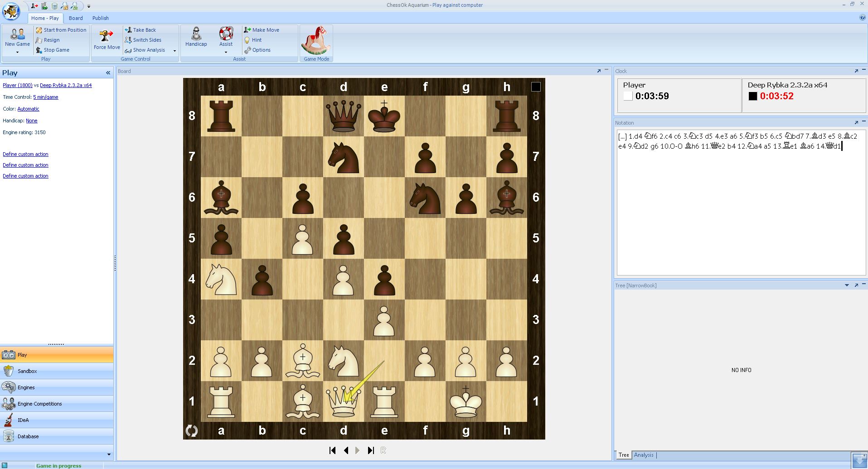The width and height of the screenshot is (868, 469).
Task: Open the Show Analysis dropdown arrow
Action: [x=175, y=51]
